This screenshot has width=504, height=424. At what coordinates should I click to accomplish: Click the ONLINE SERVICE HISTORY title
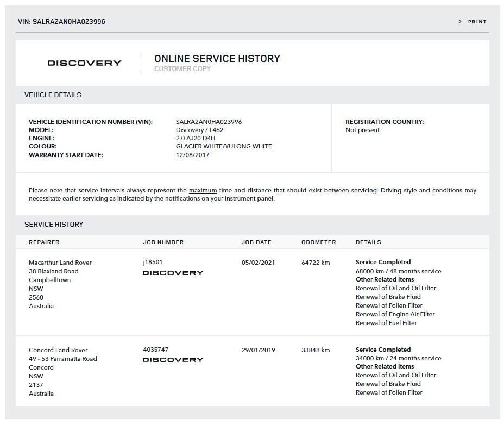[217, 59]
